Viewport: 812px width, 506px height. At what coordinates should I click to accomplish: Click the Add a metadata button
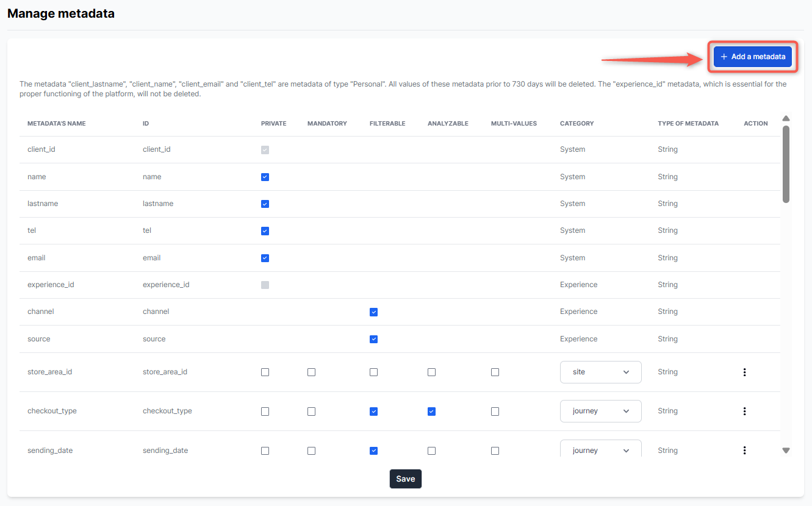tap(753, 57)
